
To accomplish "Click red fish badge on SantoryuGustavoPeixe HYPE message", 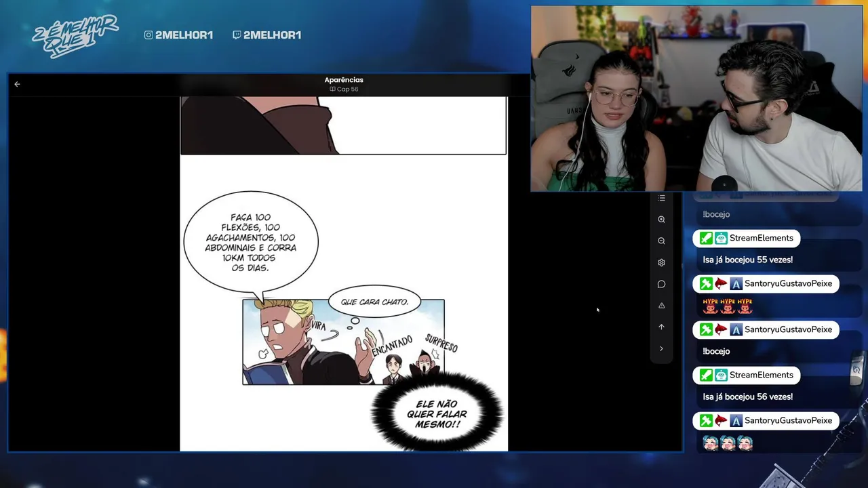I will coord(721,284).
